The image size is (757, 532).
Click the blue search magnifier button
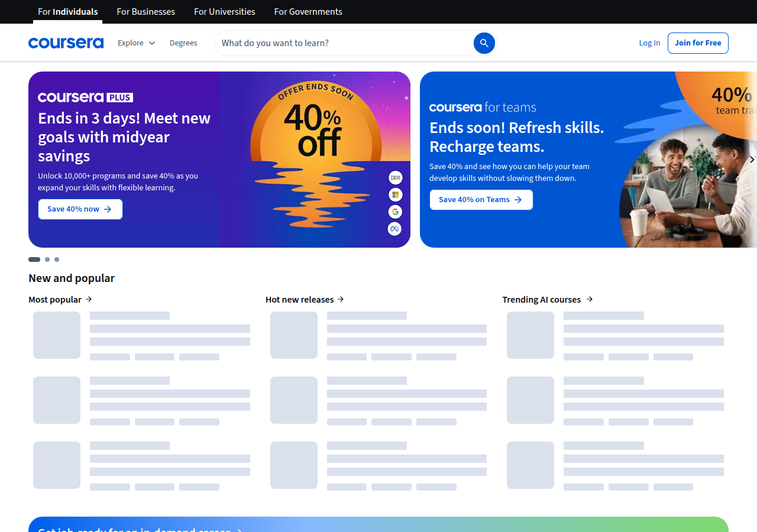tap(484, 43)
